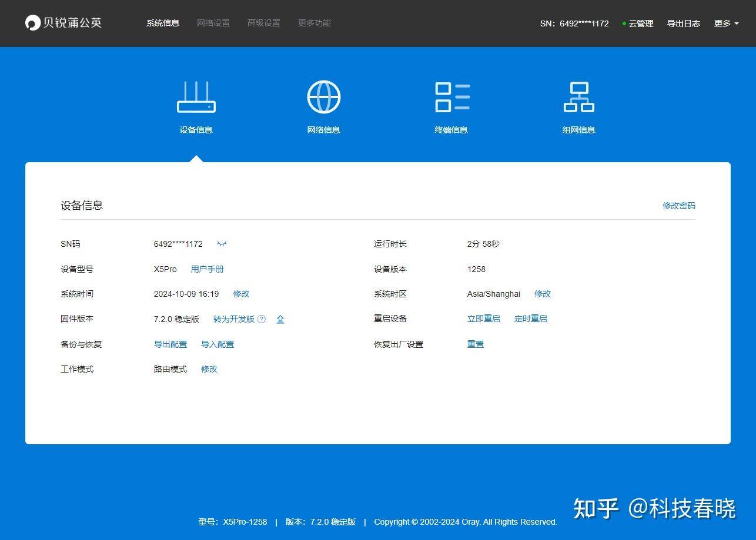This screenshot has height=540, width=756.
Task: Open the 用户手册 link
Action: (x=208, y=269)
